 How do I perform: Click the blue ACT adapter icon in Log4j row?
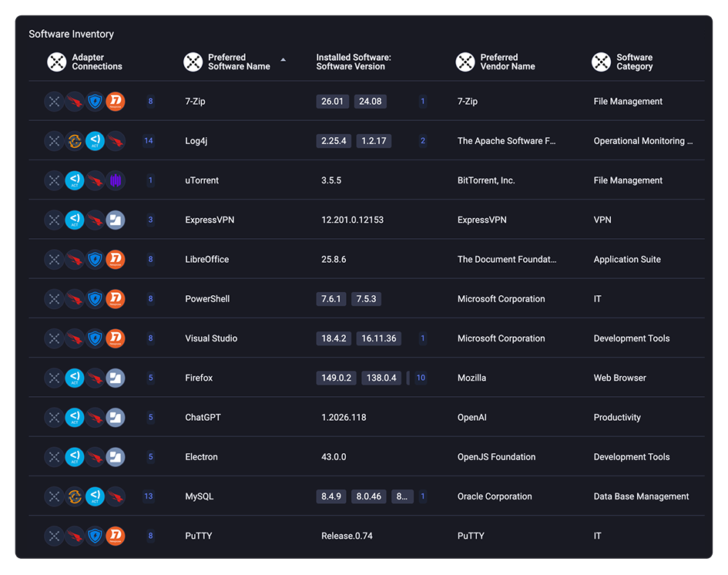(x=95, y=141)
